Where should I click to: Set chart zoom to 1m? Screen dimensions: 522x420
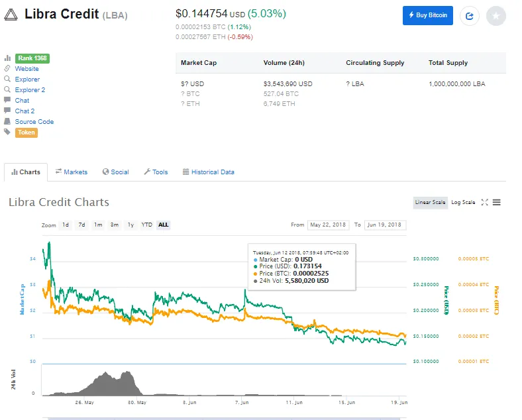(98, 225)
